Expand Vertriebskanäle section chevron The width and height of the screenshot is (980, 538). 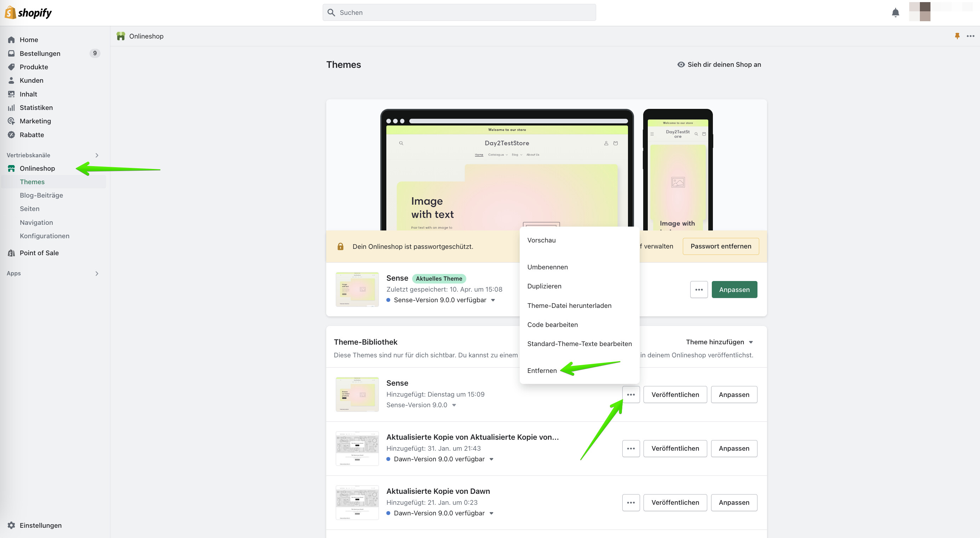click(x=97, y=155)
